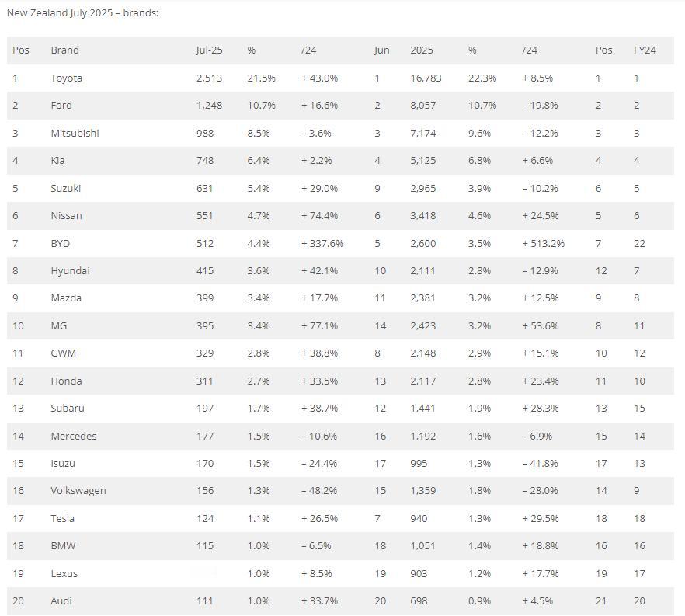685x616 pixels.
Task: Click the FY24 column header
Action: pyautogui.click(x=645, y=50)
